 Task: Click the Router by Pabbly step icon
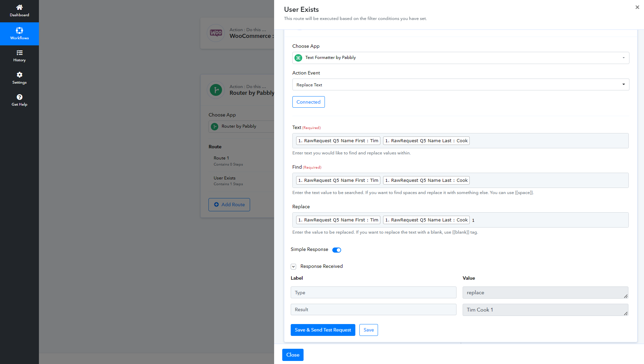[216, 90]
